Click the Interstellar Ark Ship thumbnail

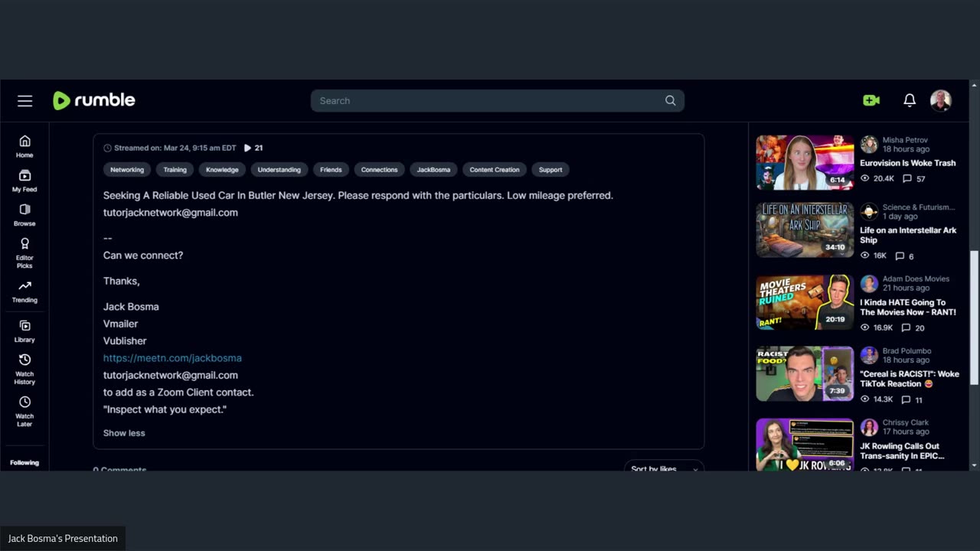tap(805, 230)
